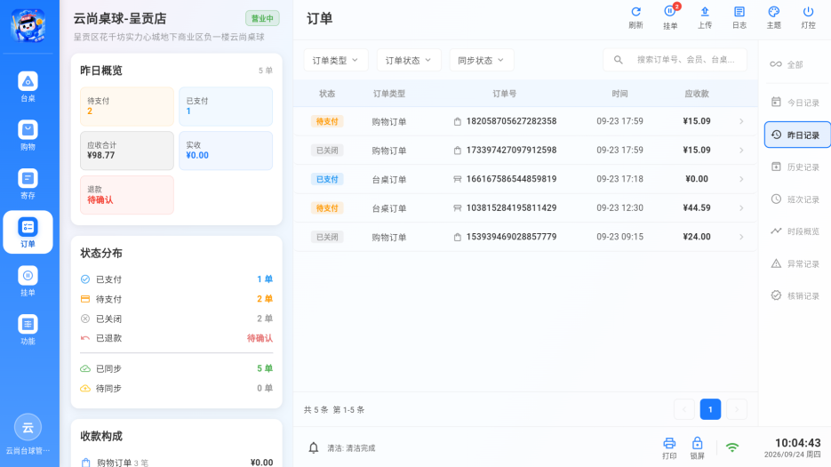Click the previous page arrow
831x467 pixels.
coord(684,409)
